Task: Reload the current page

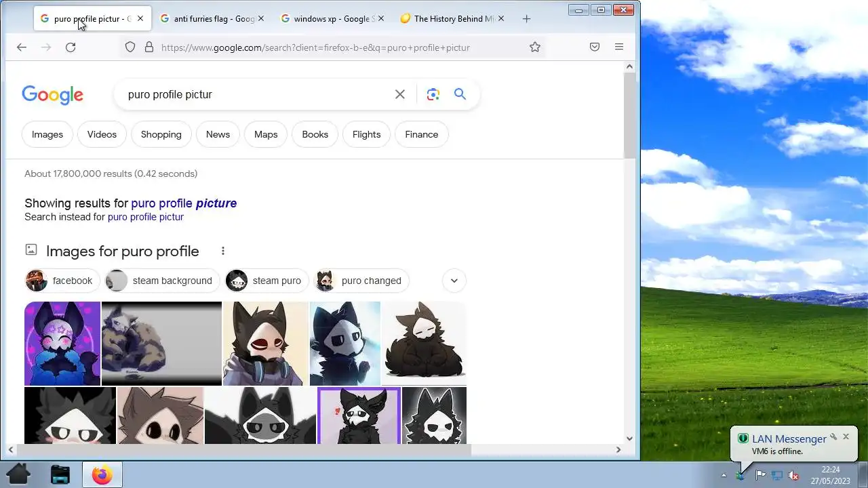Action: 71,47
